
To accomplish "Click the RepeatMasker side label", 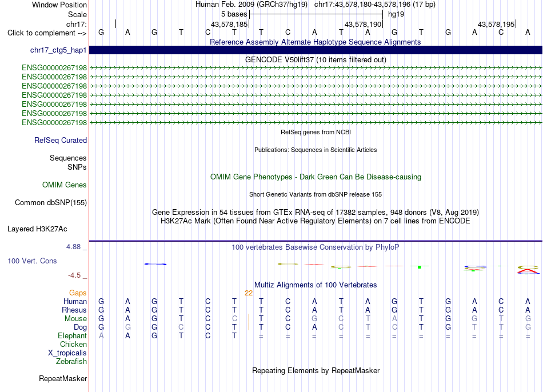I will pos(63,378).
